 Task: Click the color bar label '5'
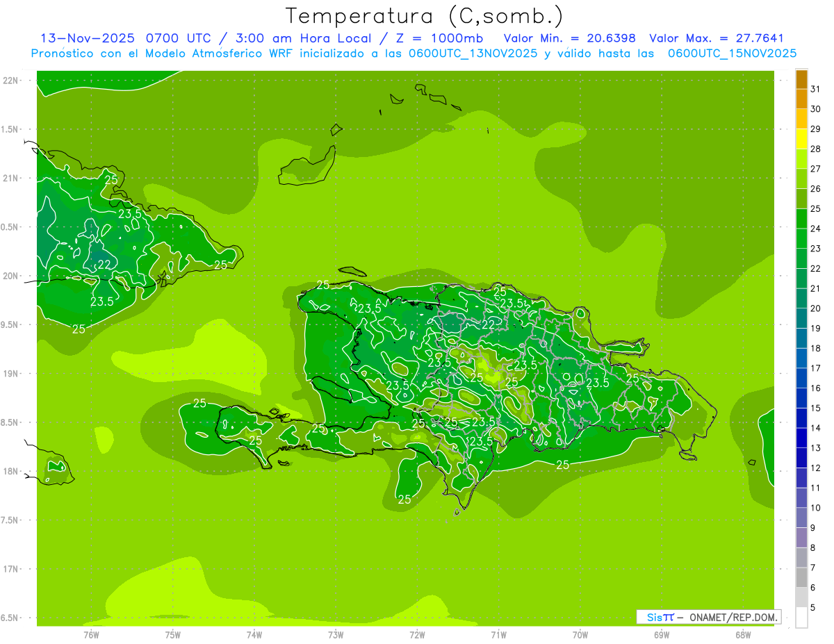pos(813,608)
